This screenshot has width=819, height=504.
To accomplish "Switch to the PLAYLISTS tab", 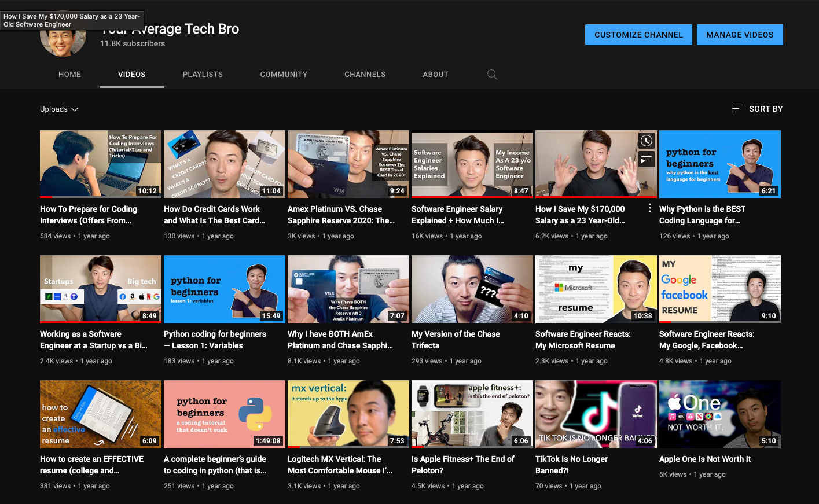I will [203, 75].
